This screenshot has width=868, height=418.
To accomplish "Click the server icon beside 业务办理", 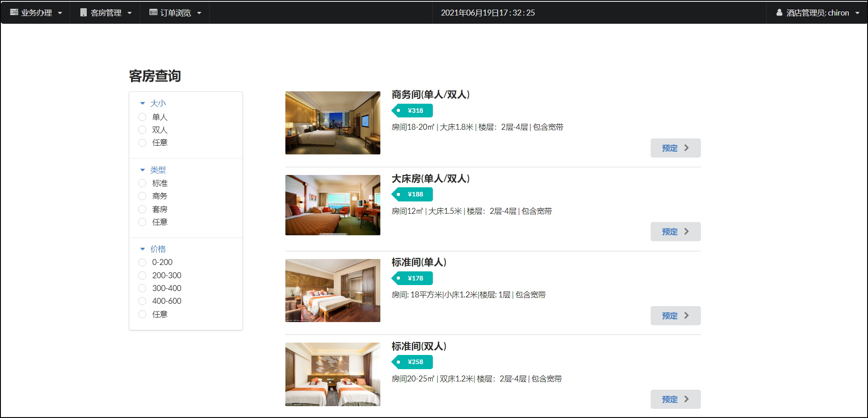I will (14, 12).
